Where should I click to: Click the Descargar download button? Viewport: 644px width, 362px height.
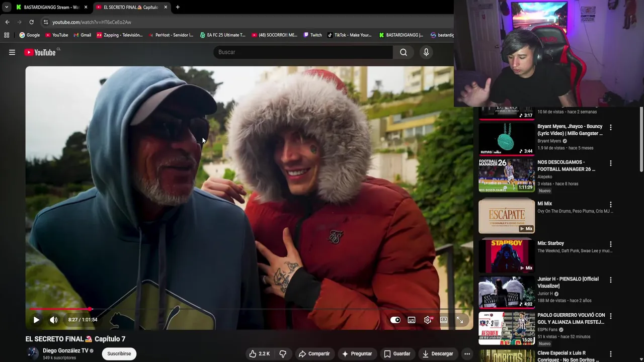click(x=438, y=354)
